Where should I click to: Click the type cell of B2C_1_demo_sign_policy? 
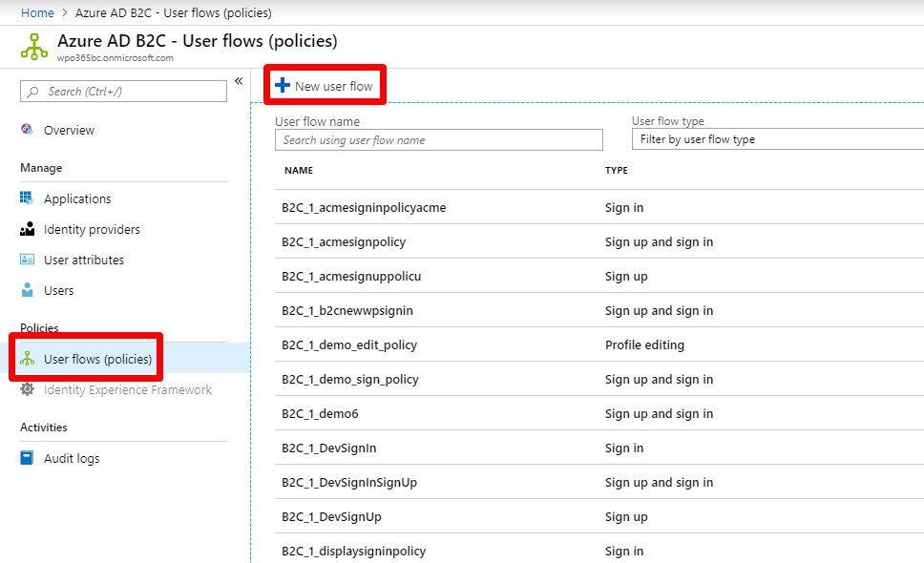pyautogui.click(x=659, y=380)
